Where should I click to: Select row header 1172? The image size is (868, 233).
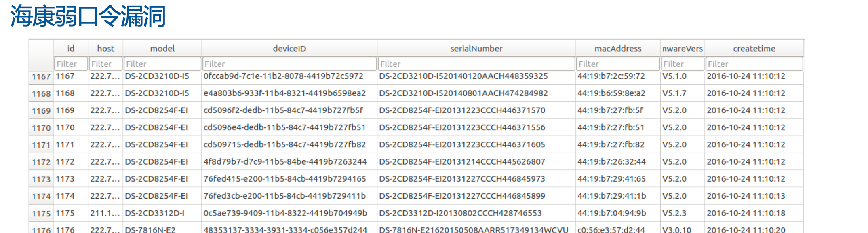point(41,162)
